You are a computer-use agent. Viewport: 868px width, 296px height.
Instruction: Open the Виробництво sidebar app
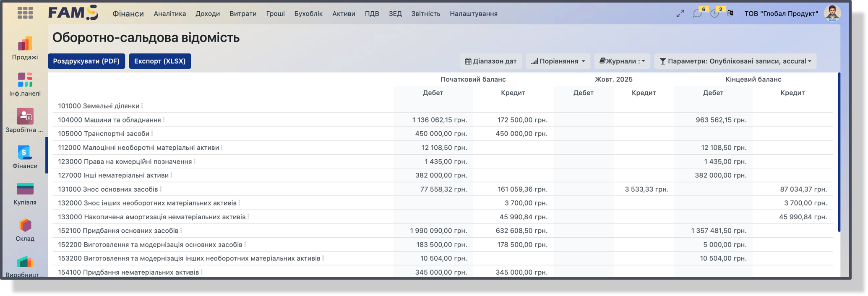(25, 267)
